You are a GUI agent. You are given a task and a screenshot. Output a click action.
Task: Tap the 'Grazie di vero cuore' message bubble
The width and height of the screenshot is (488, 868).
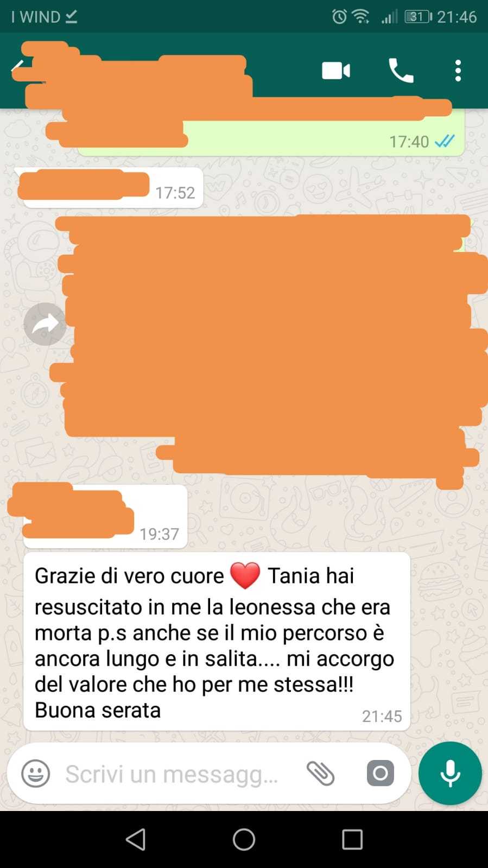tap(217, 642)
